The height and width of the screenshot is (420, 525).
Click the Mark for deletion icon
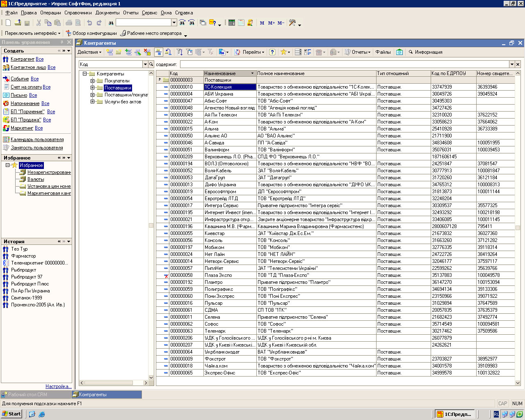pyautogui.click(x=147, y=52)
